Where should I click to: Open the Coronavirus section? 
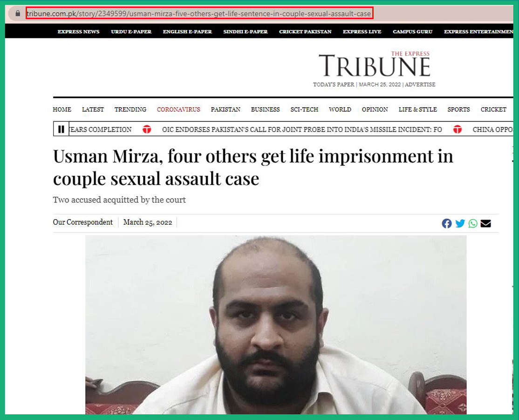(x=178, y=110)
